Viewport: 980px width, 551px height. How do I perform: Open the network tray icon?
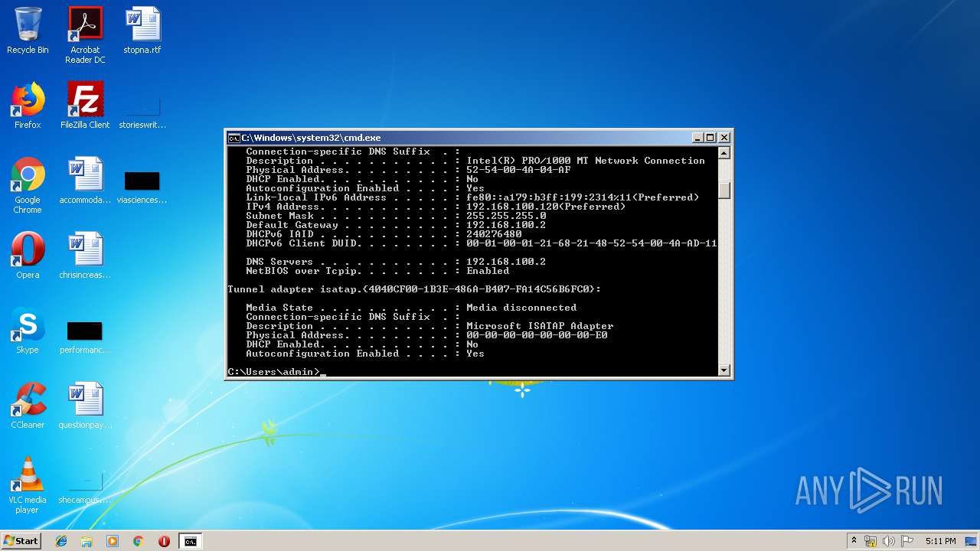[871, 541]
